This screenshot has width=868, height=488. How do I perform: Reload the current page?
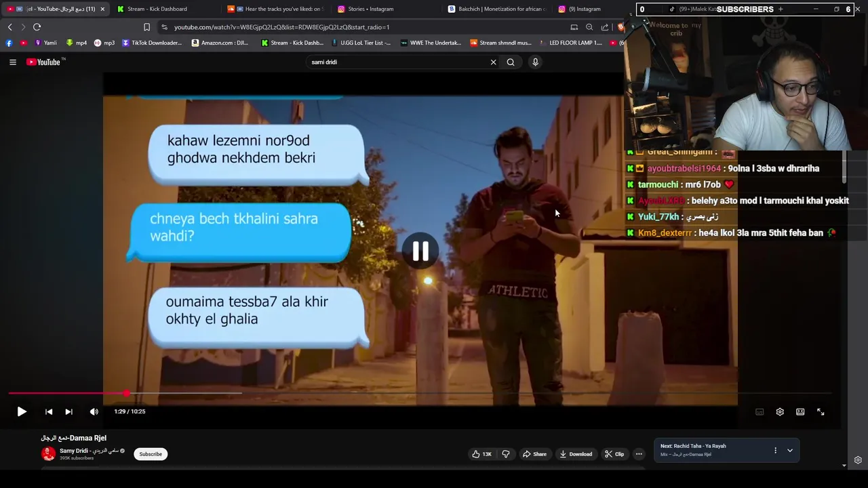click(x=37, y=27)
